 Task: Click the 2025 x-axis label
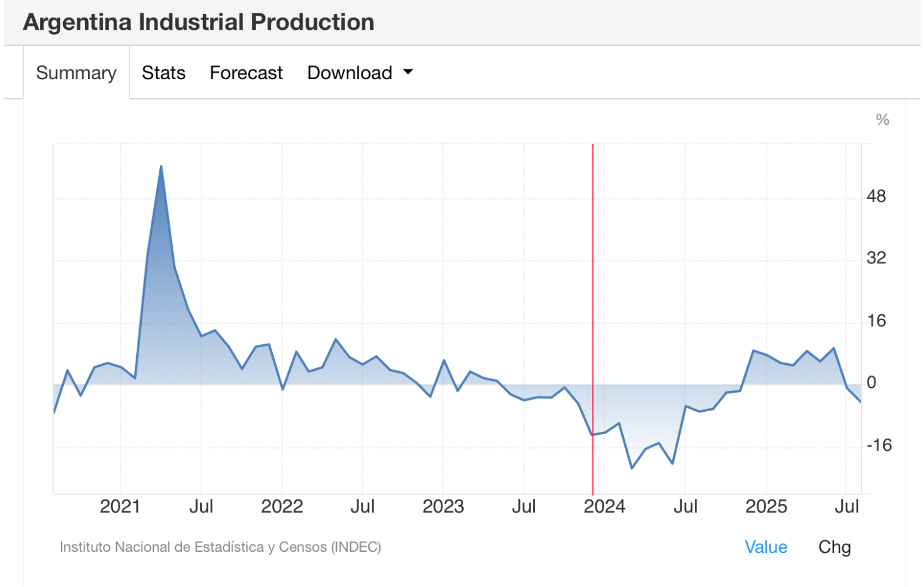[x=766, y=506]
